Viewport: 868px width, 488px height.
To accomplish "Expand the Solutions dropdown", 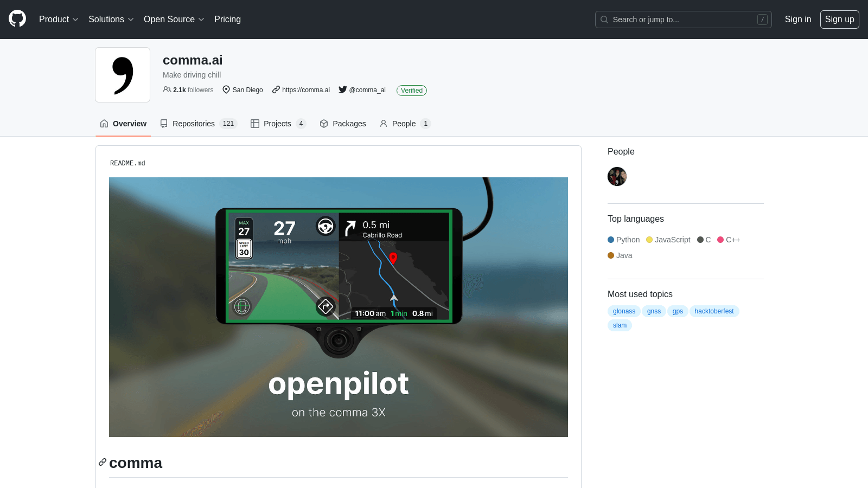I will coord(111,19).
